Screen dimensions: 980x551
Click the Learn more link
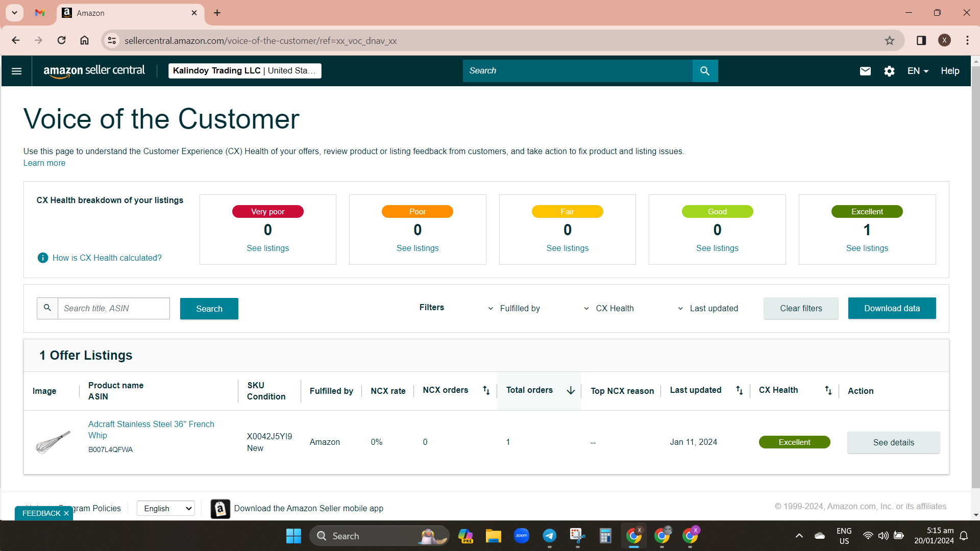click(44, 163)
